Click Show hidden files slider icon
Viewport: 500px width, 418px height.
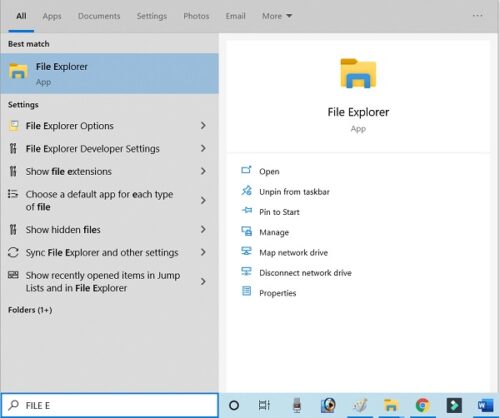(x=13, y=229)
